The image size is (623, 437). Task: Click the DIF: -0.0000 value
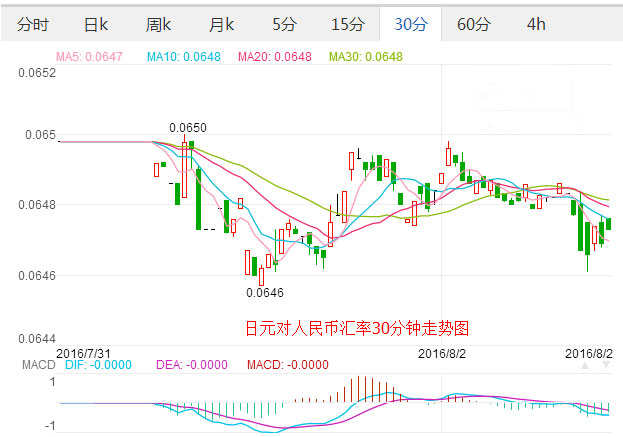(98, 365)
